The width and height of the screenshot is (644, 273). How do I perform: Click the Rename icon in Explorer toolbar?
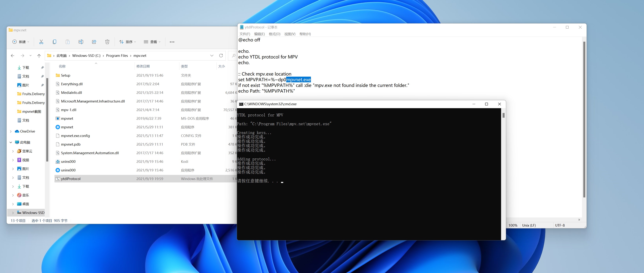(x=81, y=42)
